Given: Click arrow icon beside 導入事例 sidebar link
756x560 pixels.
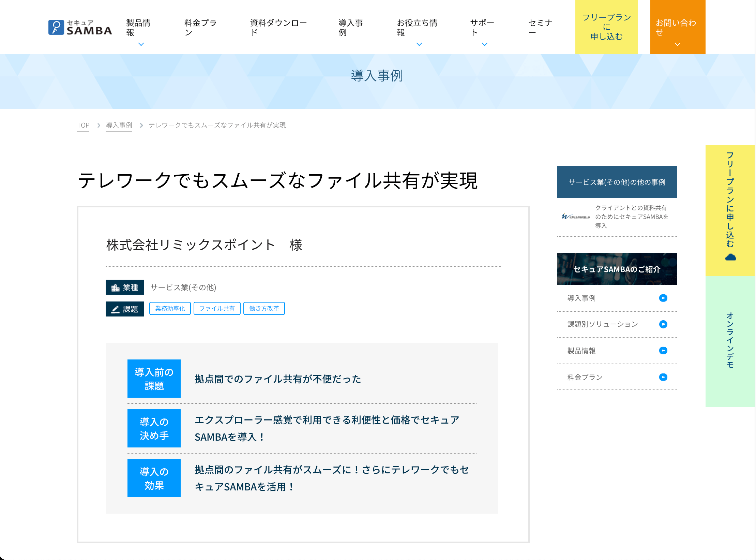Looking at the screenshot, I should pyautogui.click(x=663, y=298).
